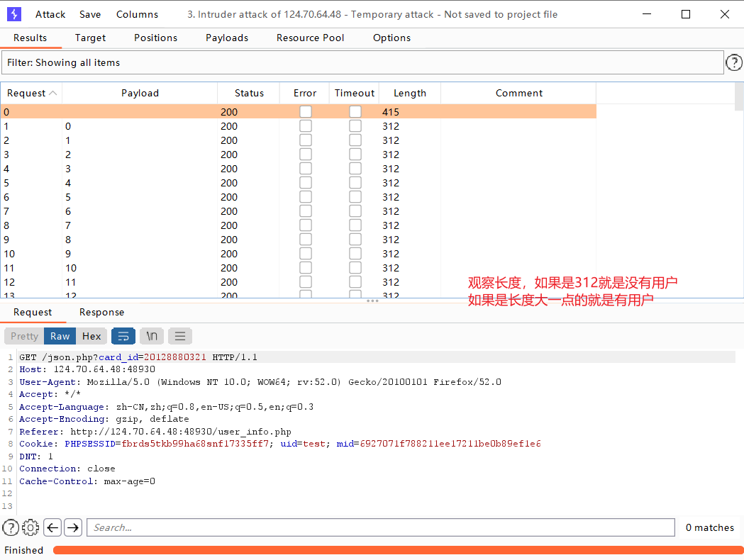The height and width of the screenshot is (560, 744).
Task: Switch to the Resource Pool tab
Action: coord(311,38)
